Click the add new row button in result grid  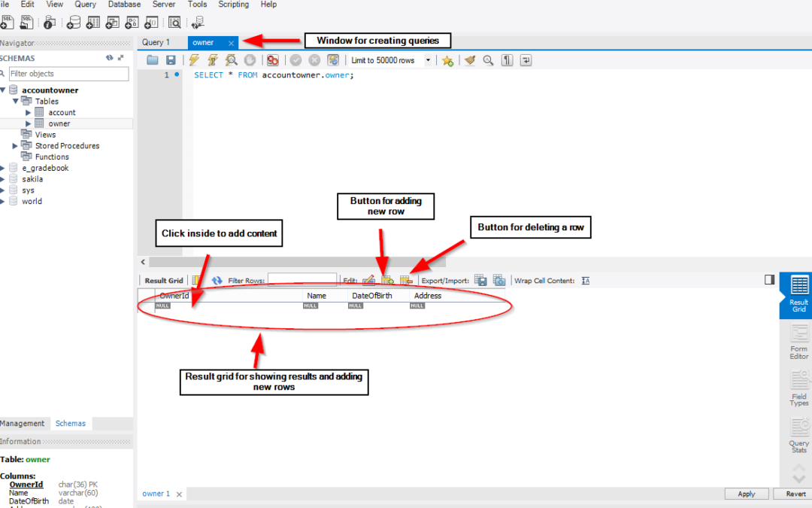(387, 281)
